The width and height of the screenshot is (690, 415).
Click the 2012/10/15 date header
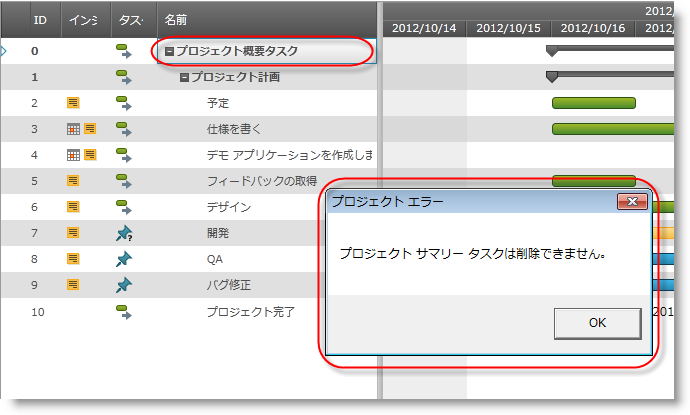pyautogui.click(x=508, y=28)
